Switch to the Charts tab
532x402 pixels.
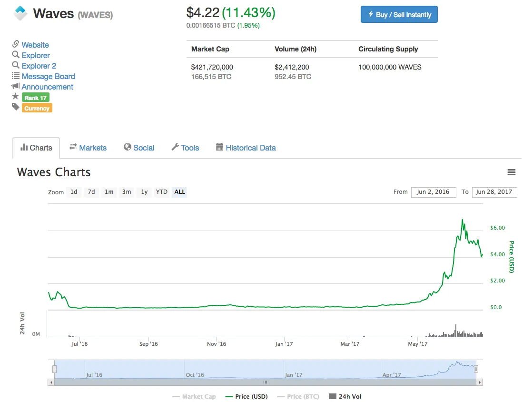[36, 148]
